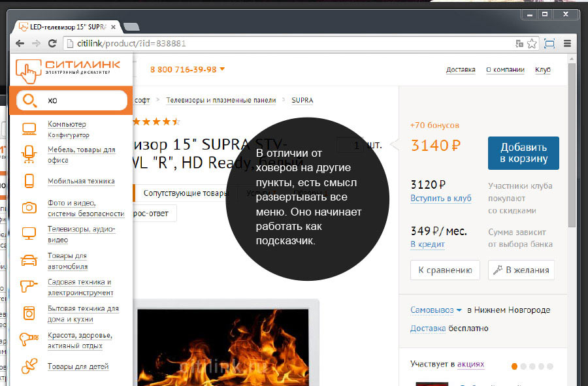Image resolution: width=588 pixels, height=386 pixels.
Task: Follow the Вступить в клуб link
Action: (x=440, y=199)
